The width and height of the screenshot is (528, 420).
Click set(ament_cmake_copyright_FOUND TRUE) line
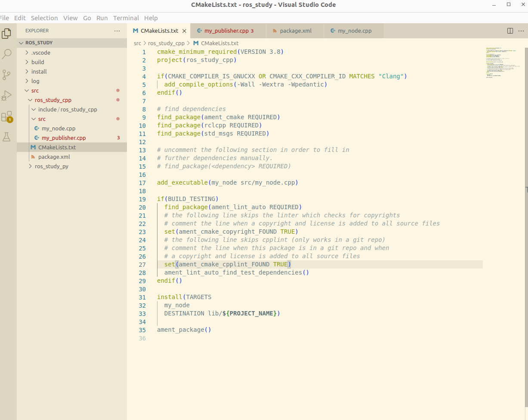[x=231, y=232]
